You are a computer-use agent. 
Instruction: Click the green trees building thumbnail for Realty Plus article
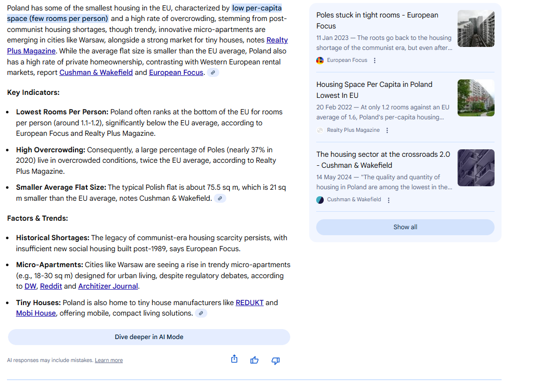[x=476, y=98]
